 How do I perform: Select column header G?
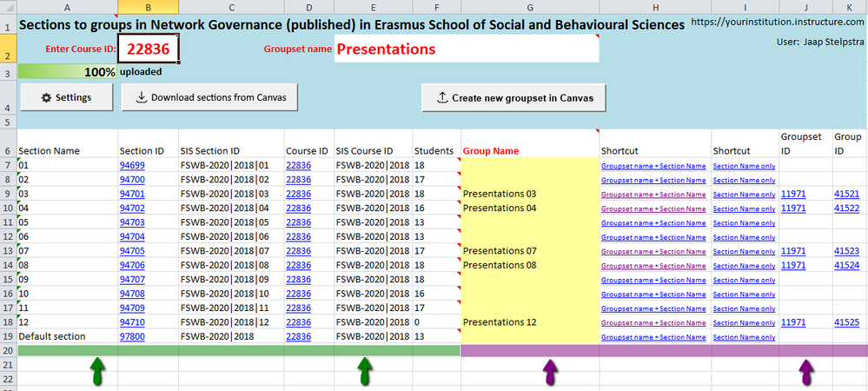coord(530,7)
